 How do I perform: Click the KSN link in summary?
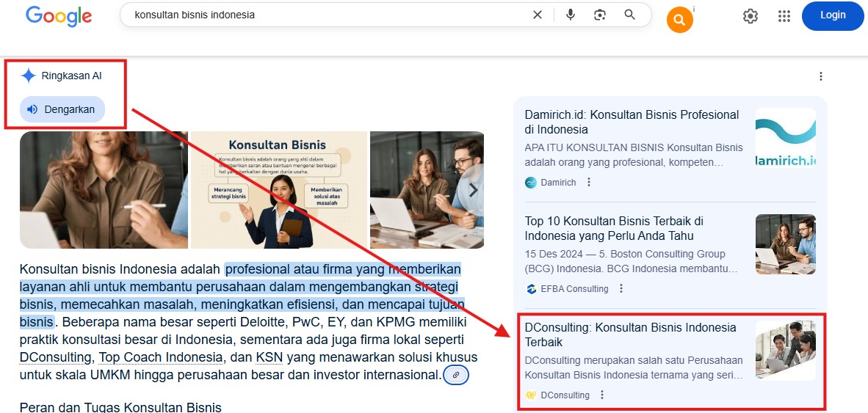(269, 357)
